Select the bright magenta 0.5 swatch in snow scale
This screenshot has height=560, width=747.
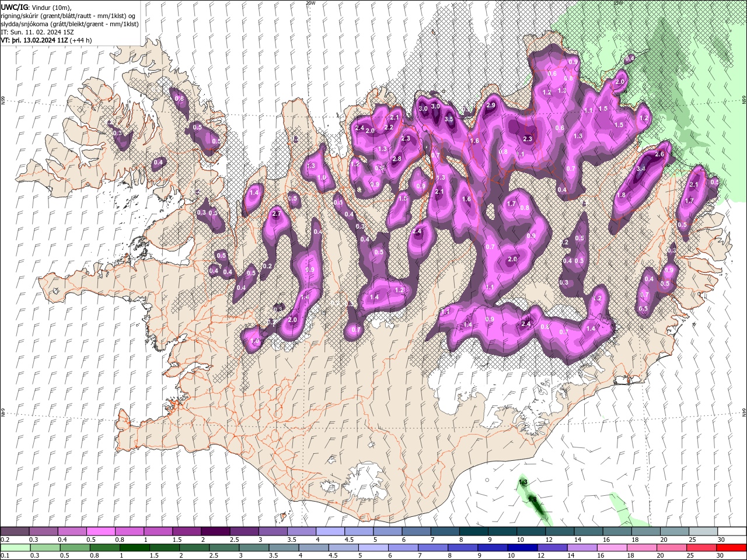pos(101,531)
